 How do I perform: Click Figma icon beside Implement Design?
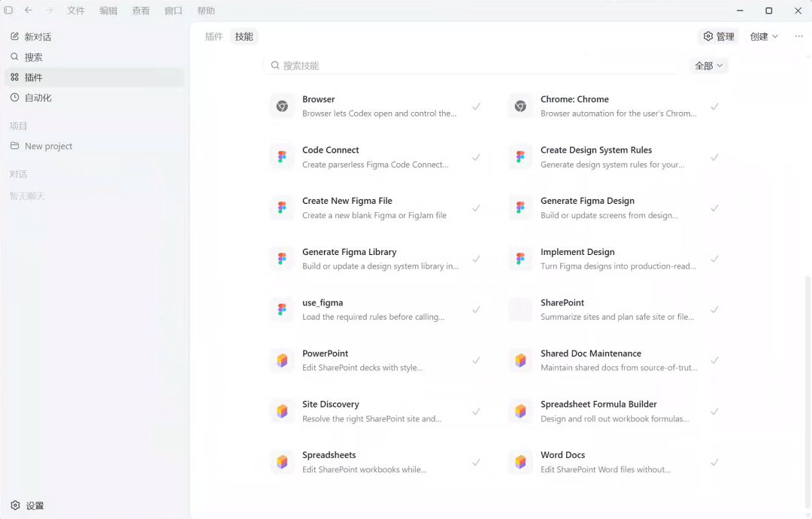(520, 259)
